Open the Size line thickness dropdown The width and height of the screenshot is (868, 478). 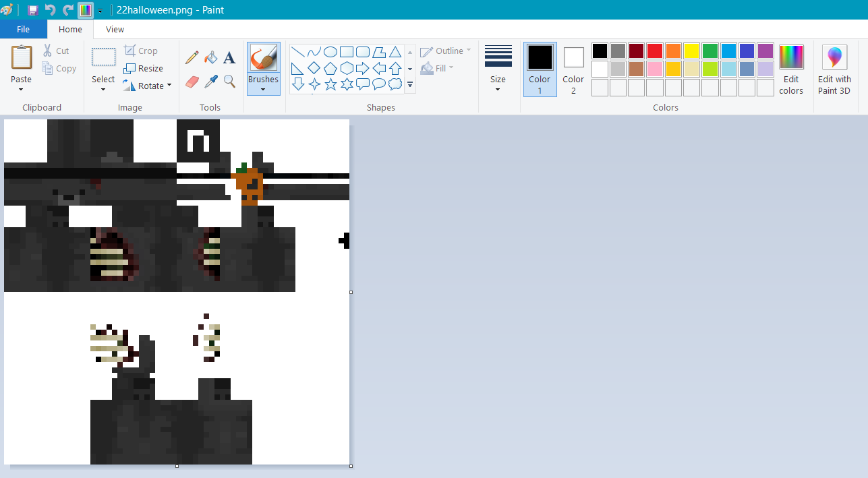(x=498, y=89)
